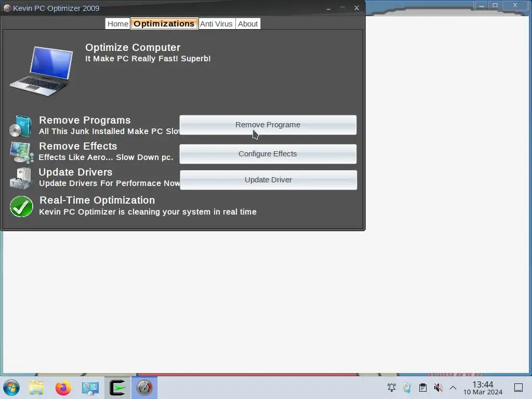
Task: Click the Real-Time Optimization heading
Action: 97,200
